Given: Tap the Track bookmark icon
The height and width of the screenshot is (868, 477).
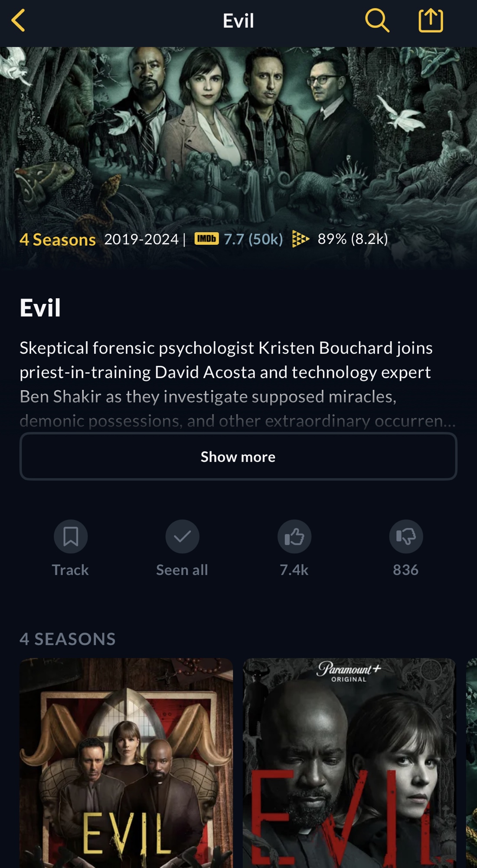Looking at the screenshot, I should pyautogui.click(x=71, y=536).
